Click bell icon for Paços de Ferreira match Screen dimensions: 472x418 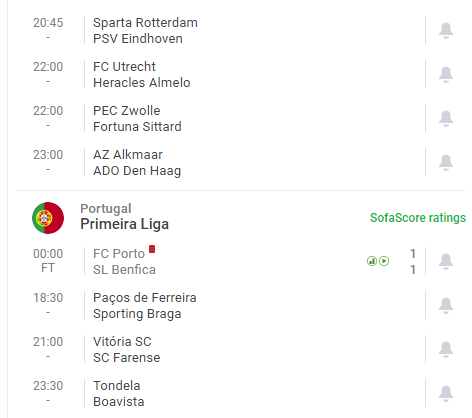click(x=446, y=306)
